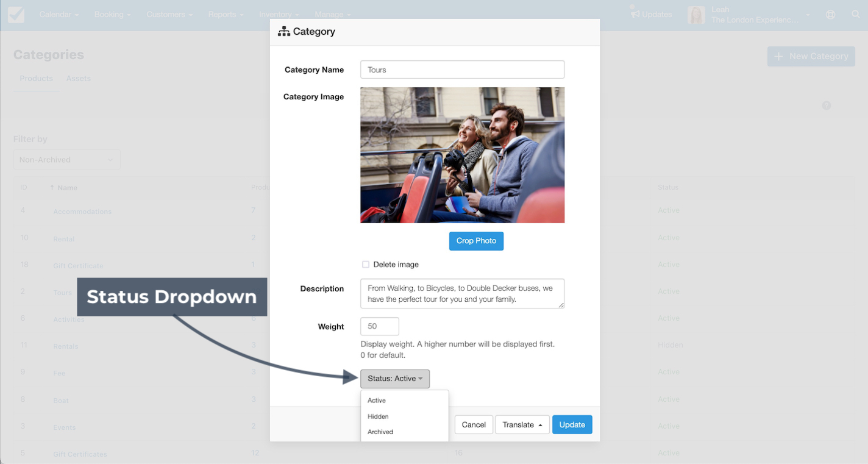Viewport: 868px width, 464px height.
Task: Select Hidden from status list
Action: (378, 416)
